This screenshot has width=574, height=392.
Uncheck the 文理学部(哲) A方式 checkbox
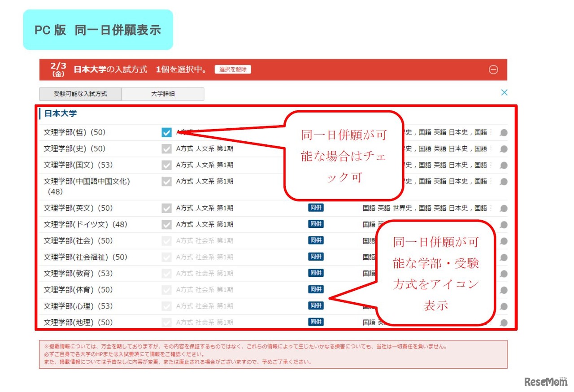pyautogui.click(x=166, y=132)
